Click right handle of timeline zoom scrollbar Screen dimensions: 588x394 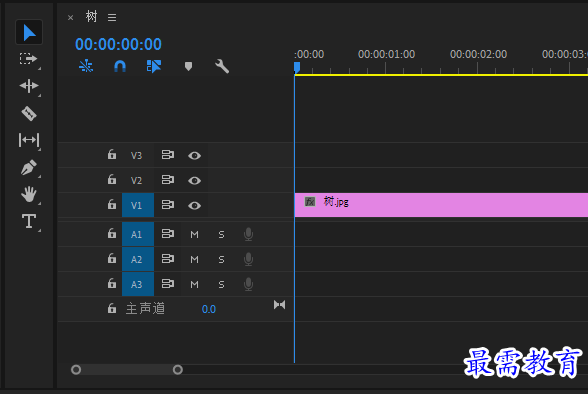point(178,370)
